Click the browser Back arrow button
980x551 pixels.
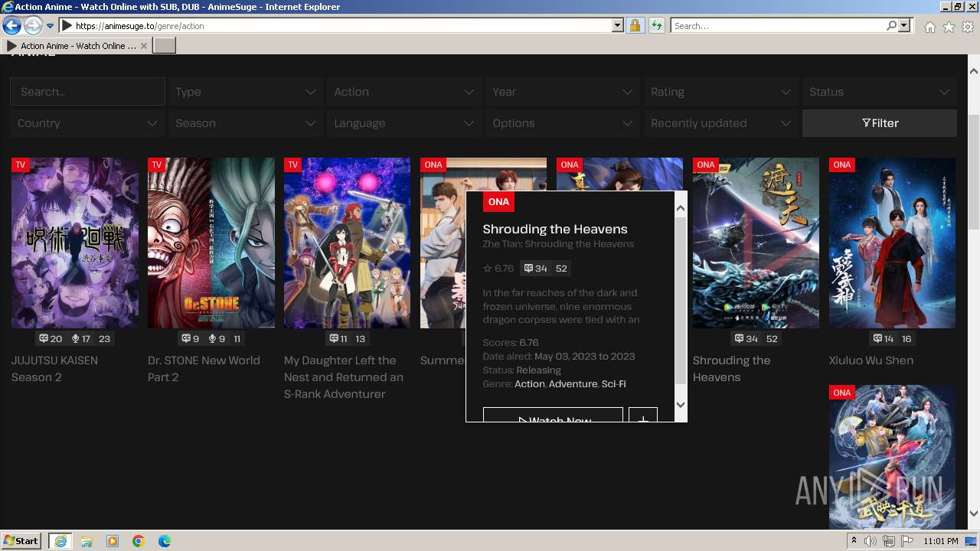(11, 25)
